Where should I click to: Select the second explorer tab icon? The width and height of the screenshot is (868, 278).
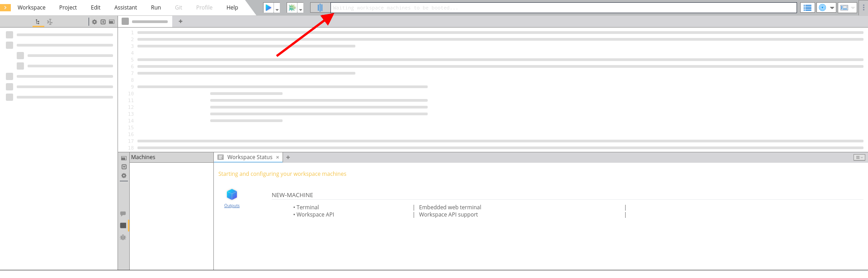(x=50, y=22)
